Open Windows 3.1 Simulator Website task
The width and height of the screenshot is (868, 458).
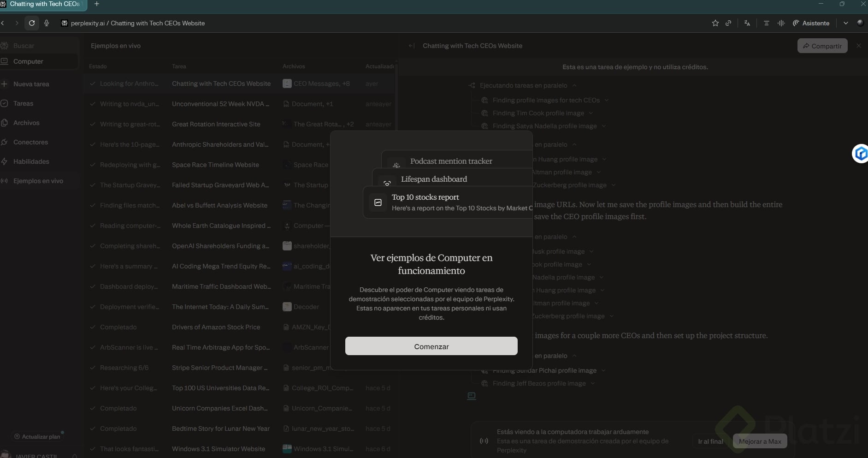[240, 449]
